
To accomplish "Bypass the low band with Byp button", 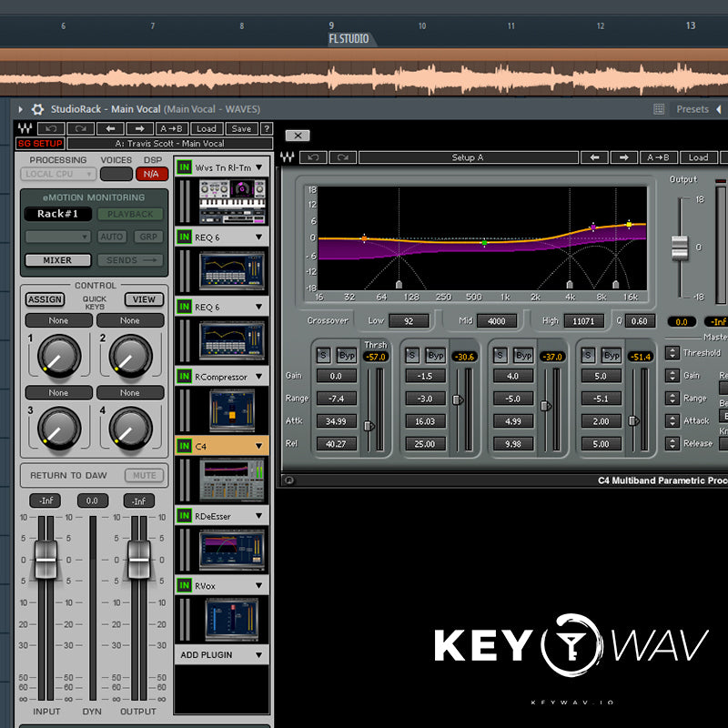I will pyautogui.click(x=347, y=355).
